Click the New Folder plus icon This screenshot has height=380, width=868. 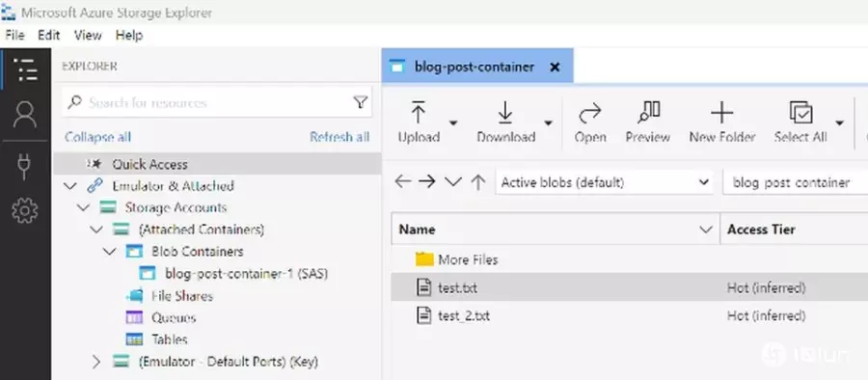[721, 113]
